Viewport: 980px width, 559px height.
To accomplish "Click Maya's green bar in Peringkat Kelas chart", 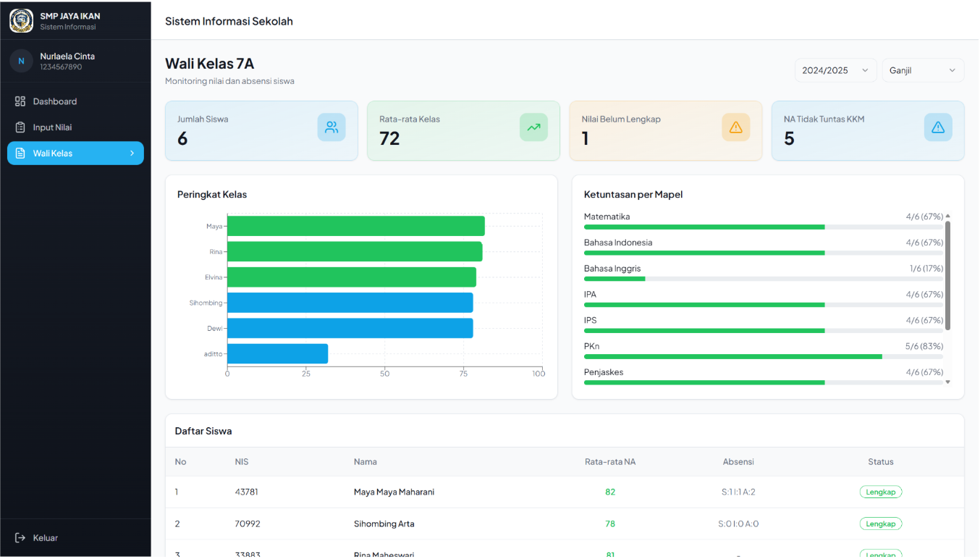I will [356, 226].
